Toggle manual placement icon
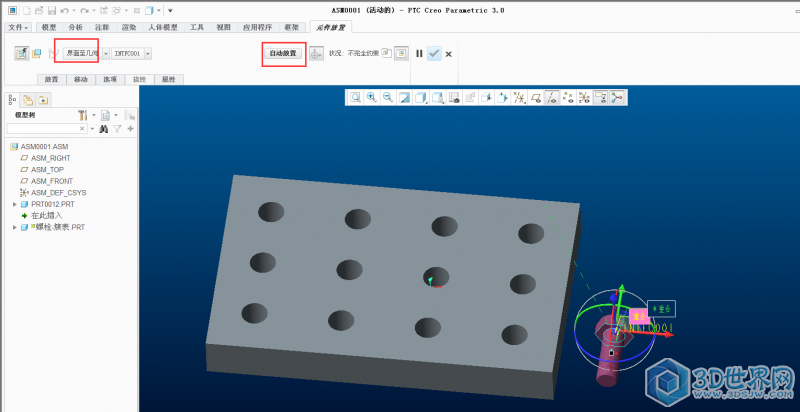Screen dimensions: 800x412 [36, 53]
